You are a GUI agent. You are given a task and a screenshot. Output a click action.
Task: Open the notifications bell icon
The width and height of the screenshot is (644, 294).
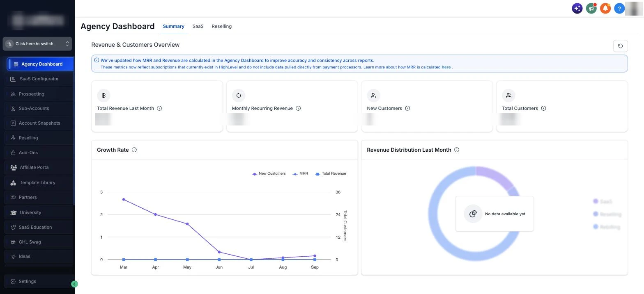(605, 8)
